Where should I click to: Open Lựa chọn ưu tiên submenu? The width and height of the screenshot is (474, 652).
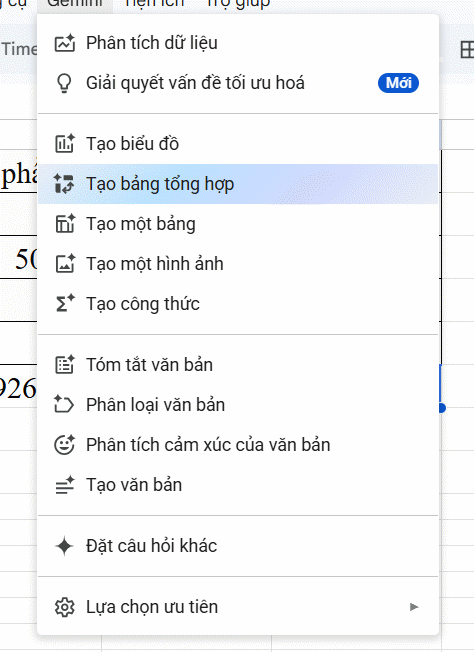pyautogui.click(x=238, y=607)
